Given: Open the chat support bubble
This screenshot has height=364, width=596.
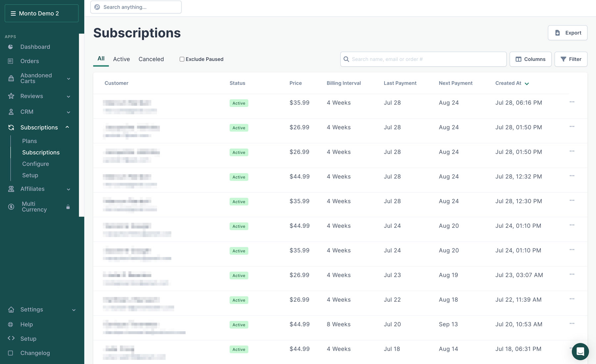Looking at the screenshot, I should click(x=580, y=351).
